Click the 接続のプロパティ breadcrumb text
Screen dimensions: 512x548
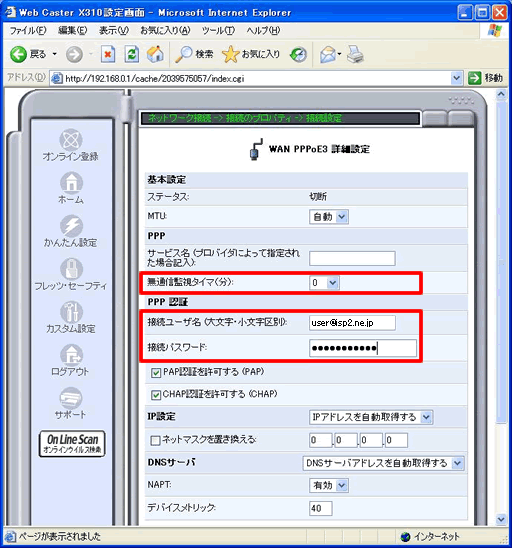pyautogui.click(x=259, y=118)
